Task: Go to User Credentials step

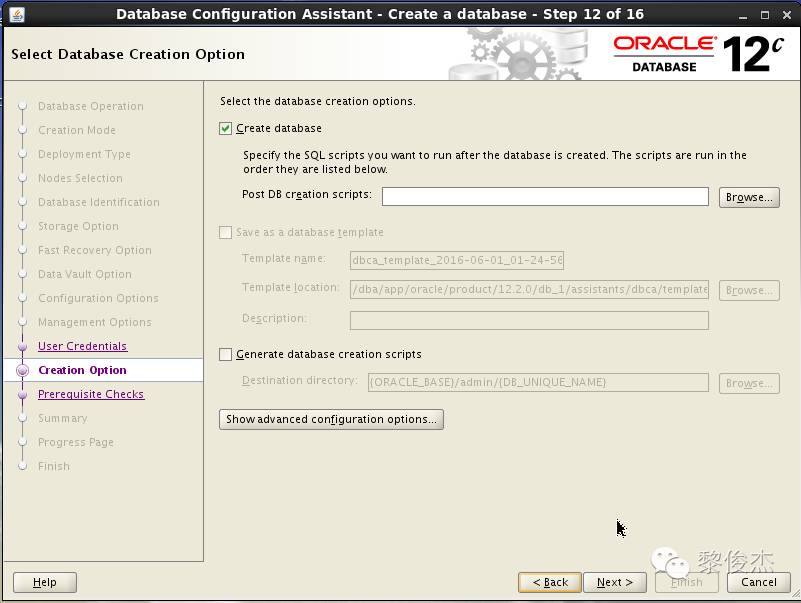Action: pos(82,346)
